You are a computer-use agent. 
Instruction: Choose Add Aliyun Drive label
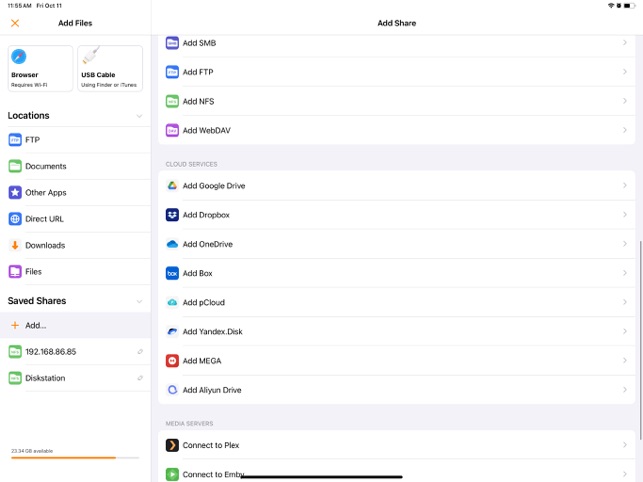click(212, 390)
